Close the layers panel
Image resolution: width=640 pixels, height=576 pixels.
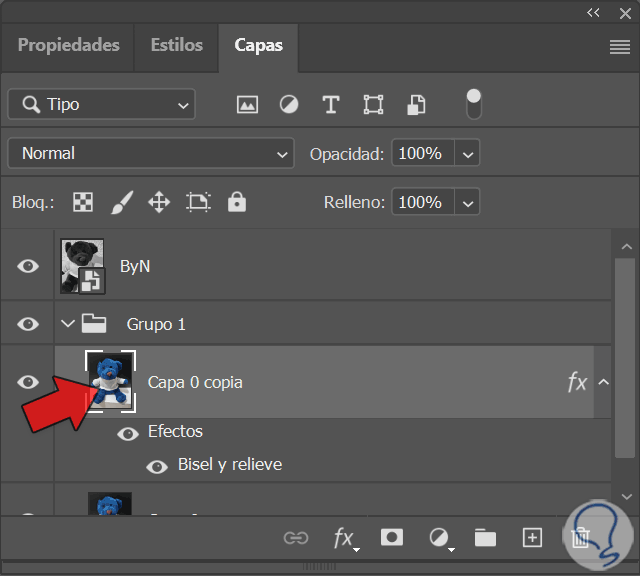click(625, 13)
